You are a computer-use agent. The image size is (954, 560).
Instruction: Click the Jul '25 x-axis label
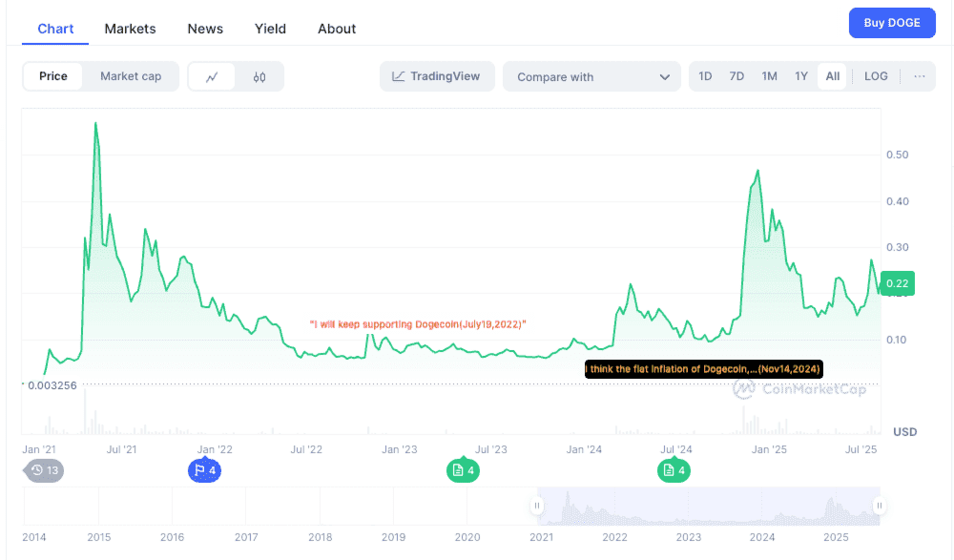pyautogui.click(x=861, y=449)
